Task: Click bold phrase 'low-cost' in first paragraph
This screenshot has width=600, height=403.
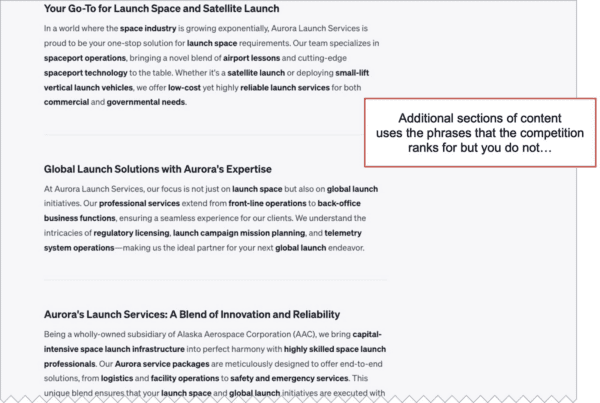Action: coord(184,88)
